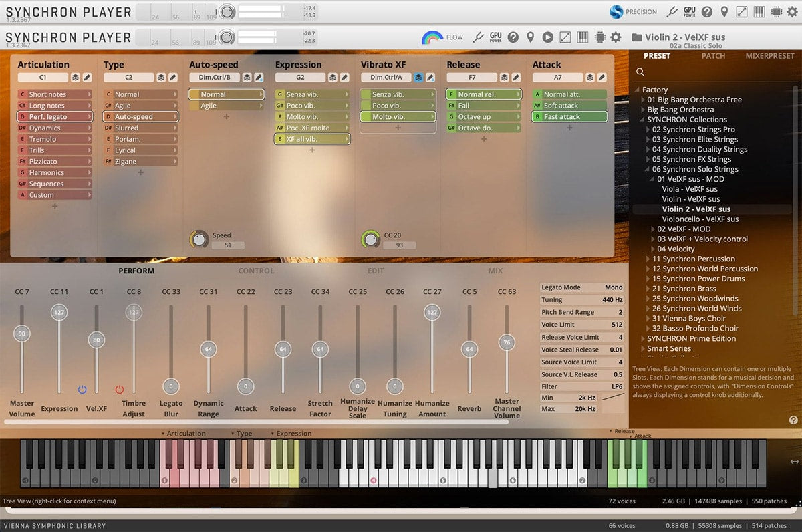Click the stacked-layers icon under Attack
Viewport: 802px width, 532px height.
(x=590, y=78)
